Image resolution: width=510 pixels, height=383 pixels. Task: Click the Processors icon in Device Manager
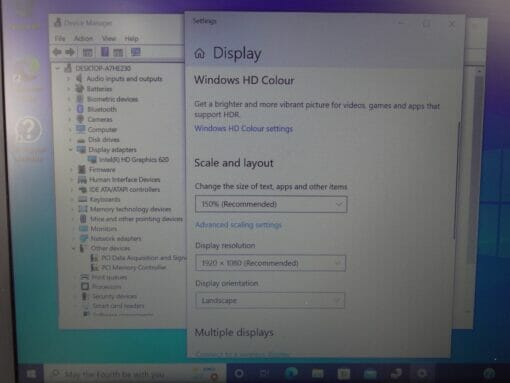85,286
